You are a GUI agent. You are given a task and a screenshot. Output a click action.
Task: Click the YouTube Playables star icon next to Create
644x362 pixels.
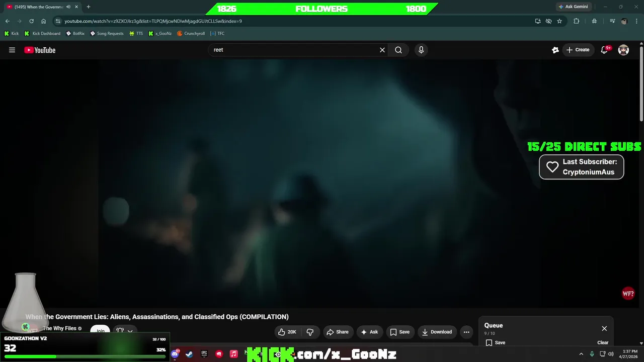[x=555, y=50]
